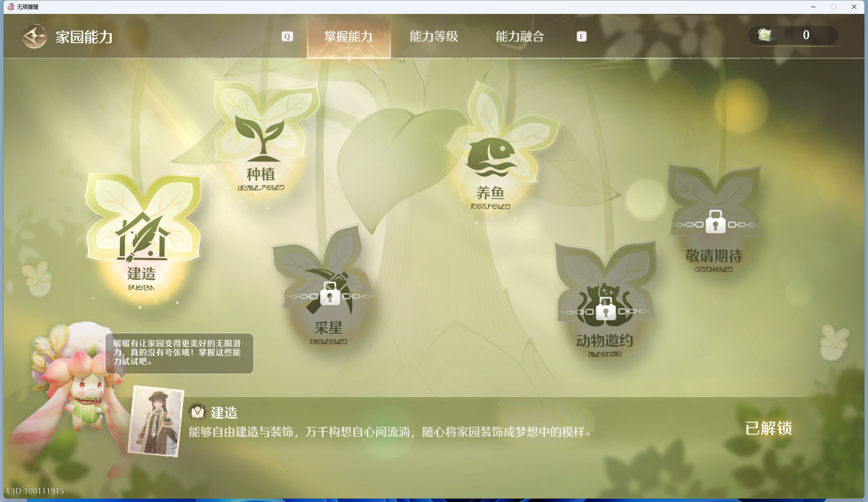Click the 已解锁 unlocked status label

[x=768, y=428]
